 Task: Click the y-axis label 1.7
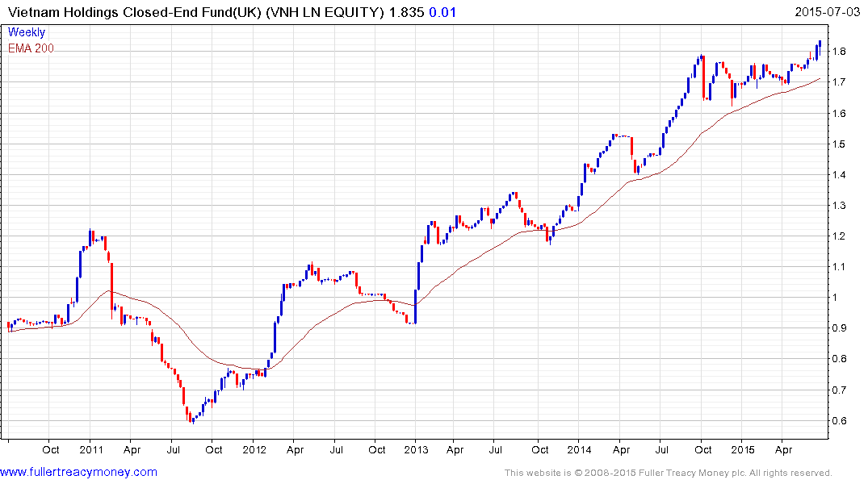(839, 82)
